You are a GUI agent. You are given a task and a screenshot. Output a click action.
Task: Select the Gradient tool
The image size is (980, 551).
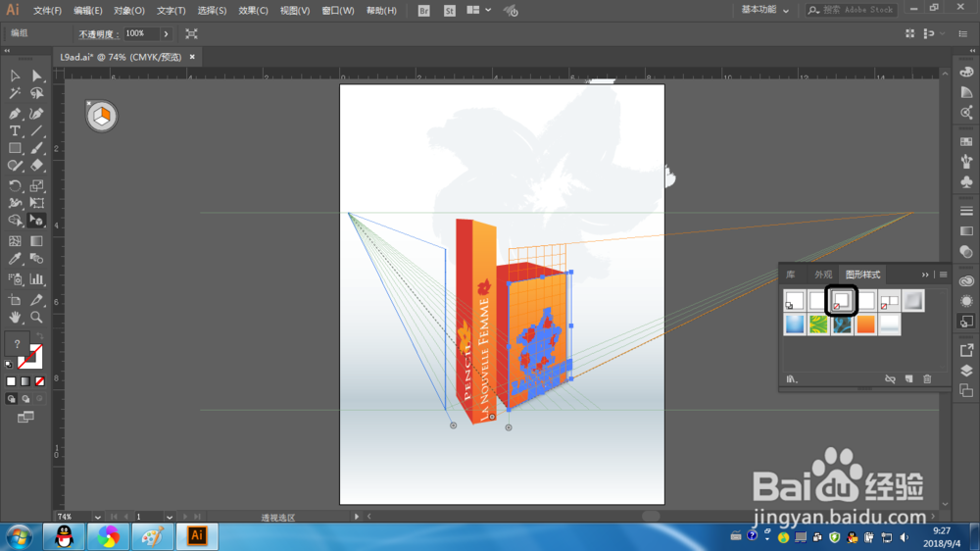pyautogui.click(x=37, y=241)
